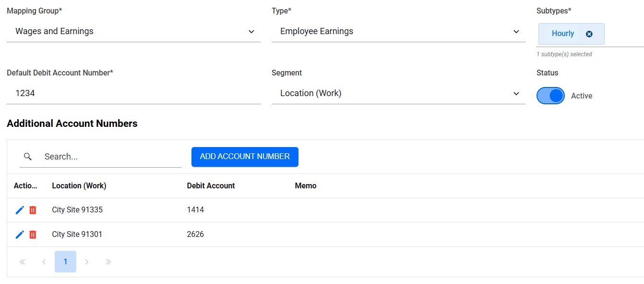Delete the City Site 91335 row
The height and width of the screenshot is (284, 644).
pyautogui.click(x=33, y=210)
